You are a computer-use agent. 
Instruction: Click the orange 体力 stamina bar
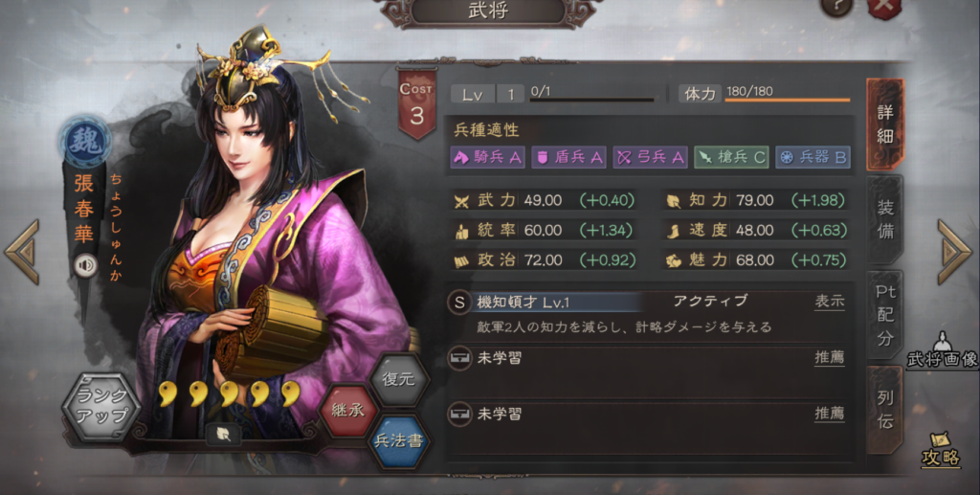click(x=787, y=100)
